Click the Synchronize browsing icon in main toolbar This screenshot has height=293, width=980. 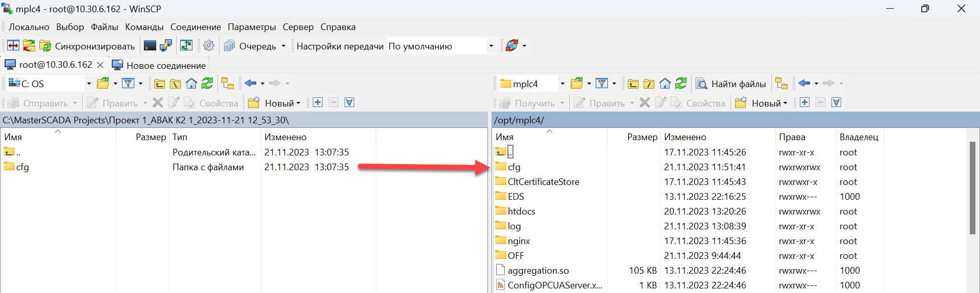[x=29, y=46]
